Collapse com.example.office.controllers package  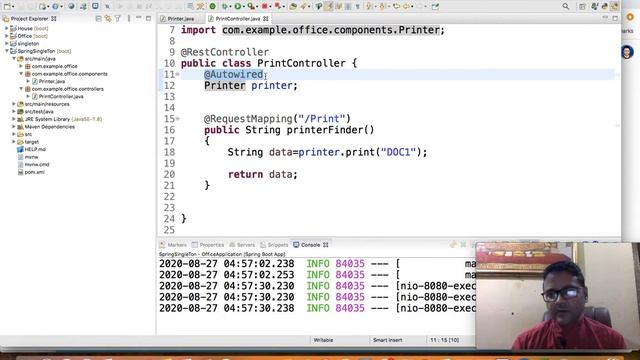click(x=21, y=89)
